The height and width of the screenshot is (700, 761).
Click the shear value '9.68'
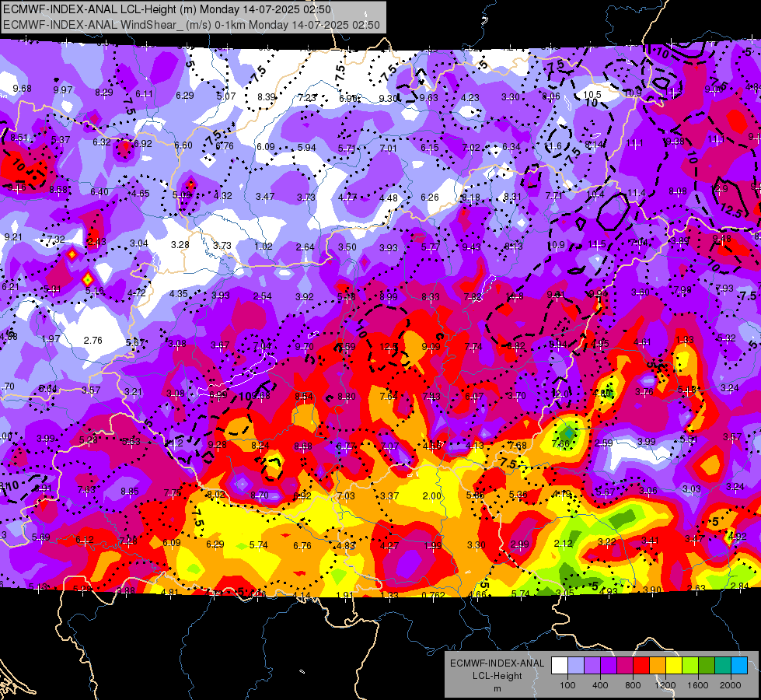(x=22, y=89)
